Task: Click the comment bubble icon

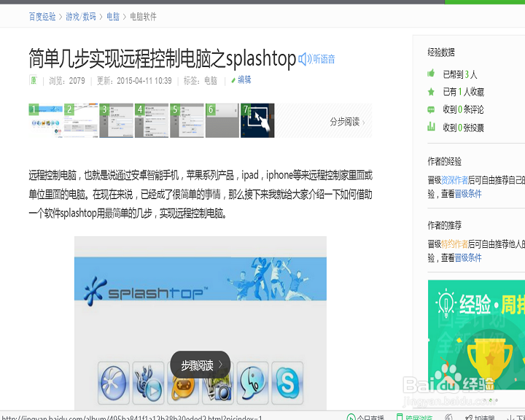Action: [431, 109]
